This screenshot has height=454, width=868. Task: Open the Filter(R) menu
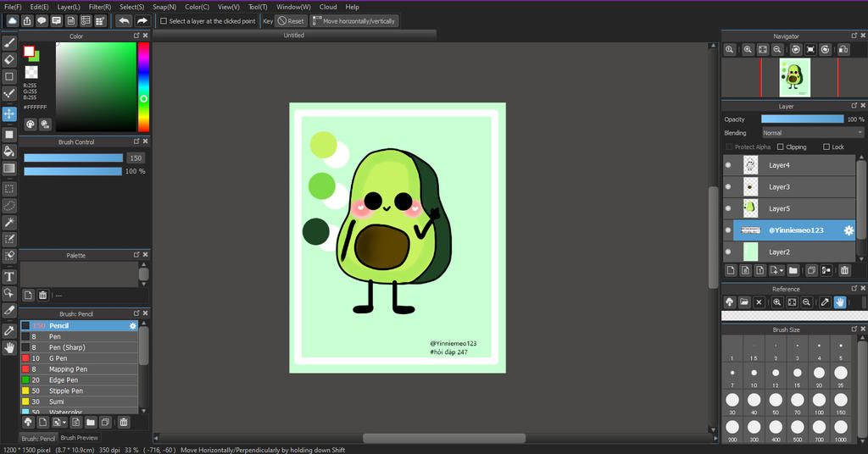(x=101, y=7)
